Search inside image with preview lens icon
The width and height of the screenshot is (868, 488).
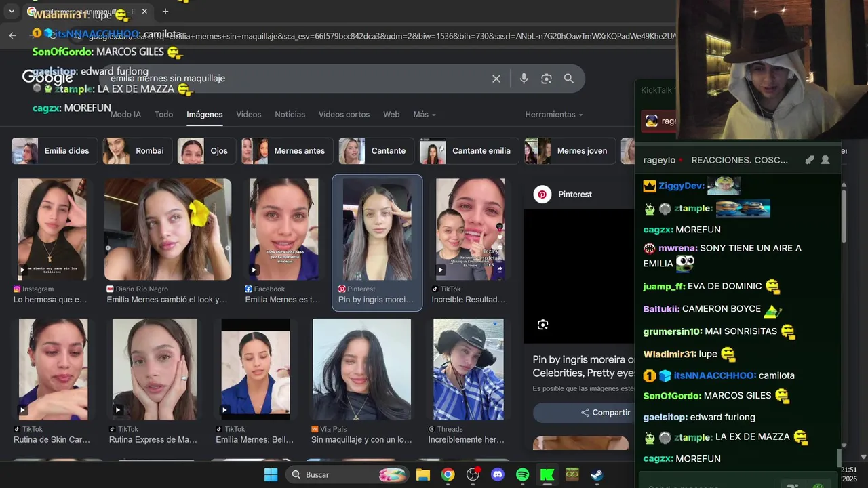[542, 325]
